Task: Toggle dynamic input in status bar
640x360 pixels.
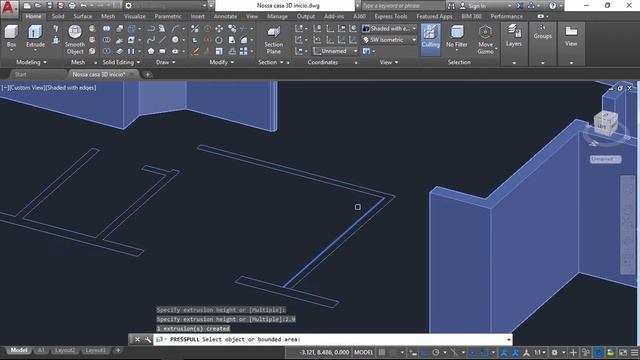Action: pyautogui.click(x=413, y=352)
